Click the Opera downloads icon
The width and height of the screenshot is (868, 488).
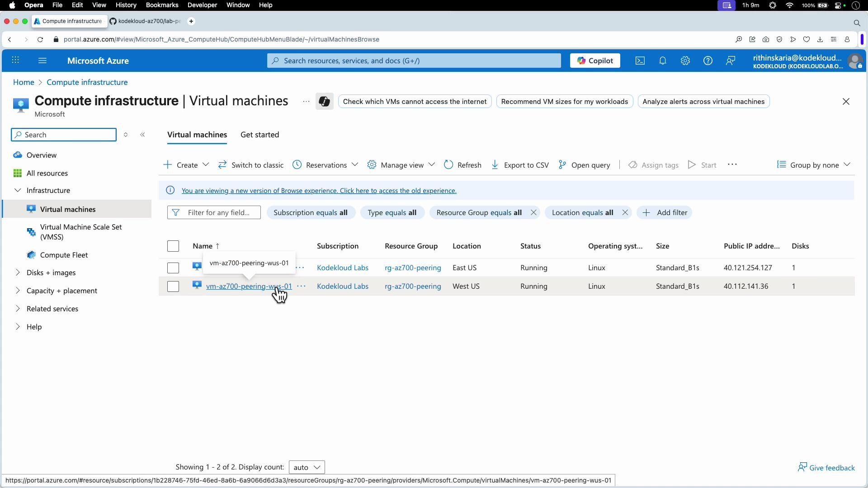[x=820, y=40]
